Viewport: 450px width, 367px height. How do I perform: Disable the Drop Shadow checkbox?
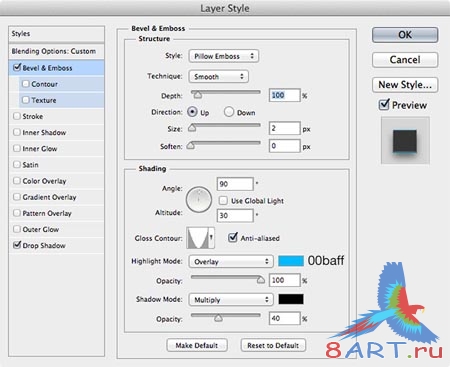pyautogui.click(x=17, y=245)
